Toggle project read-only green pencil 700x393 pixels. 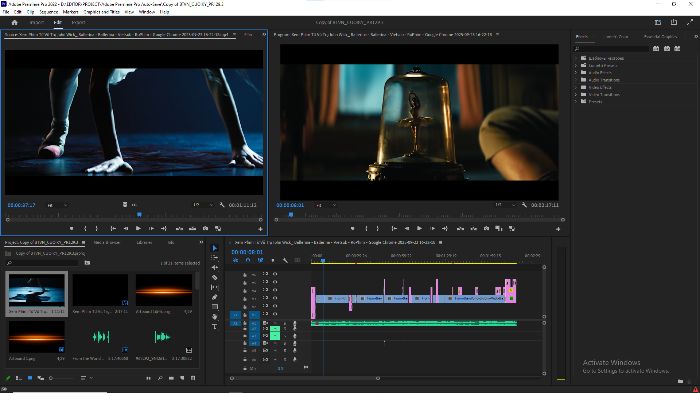coord(8,378)
